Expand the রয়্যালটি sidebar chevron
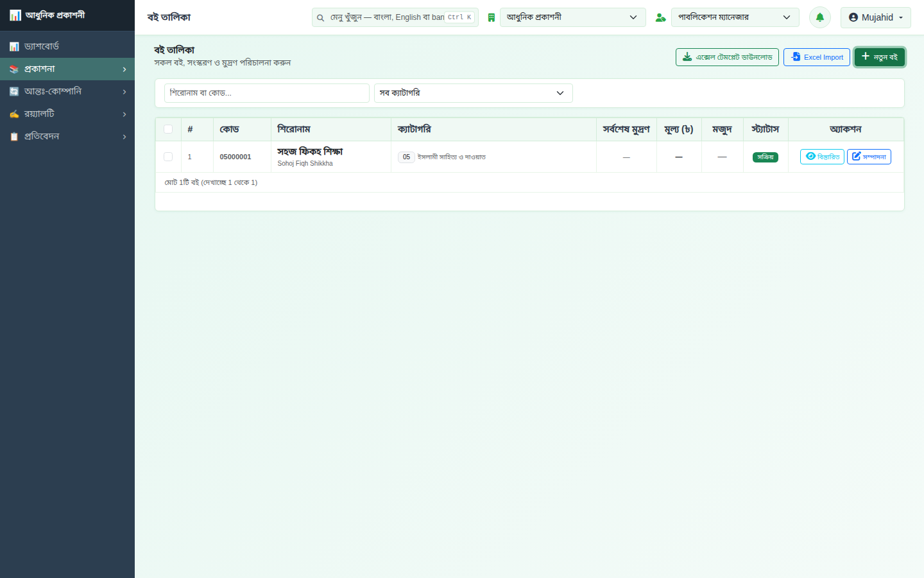924x578 pixels. click(x=124, y=114)
